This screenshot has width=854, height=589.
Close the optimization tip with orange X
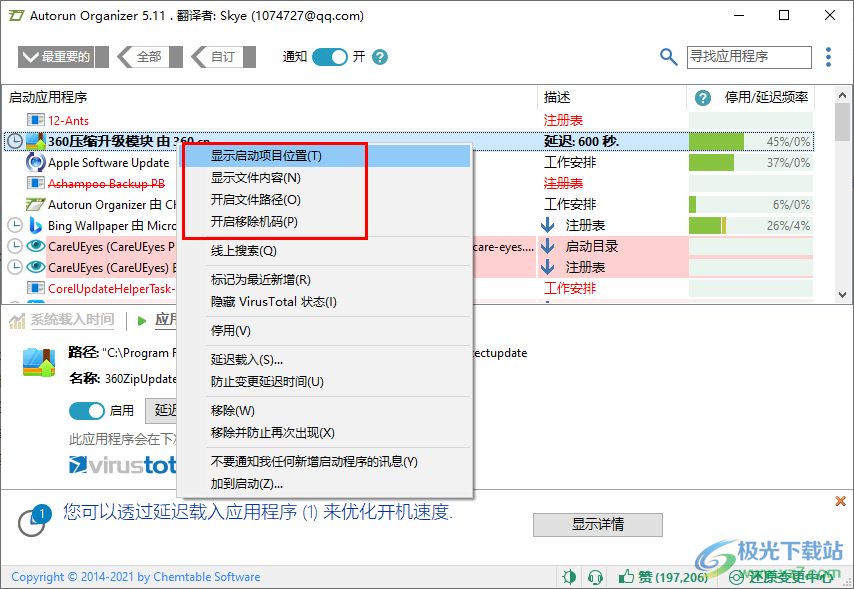tap(840, 501)
